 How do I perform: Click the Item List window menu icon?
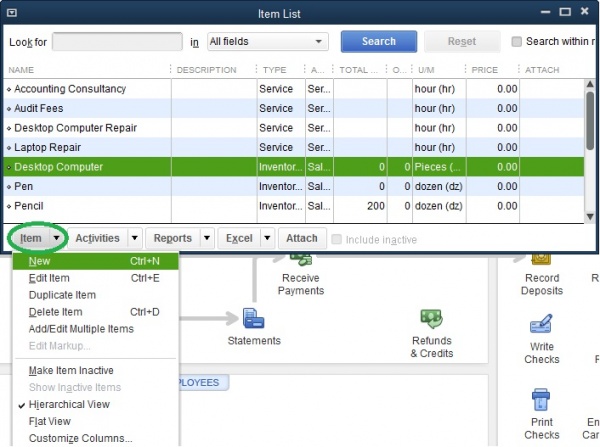click(12, 13)
